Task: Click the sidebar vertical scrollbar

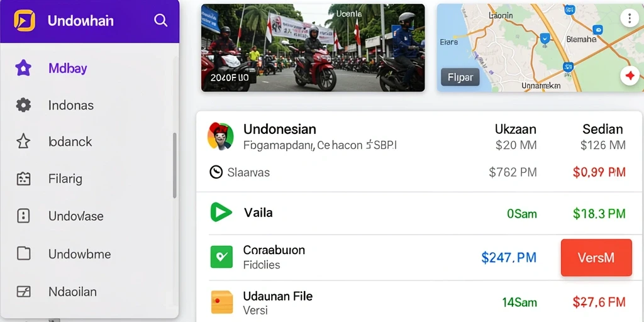Action: (175, 165)
